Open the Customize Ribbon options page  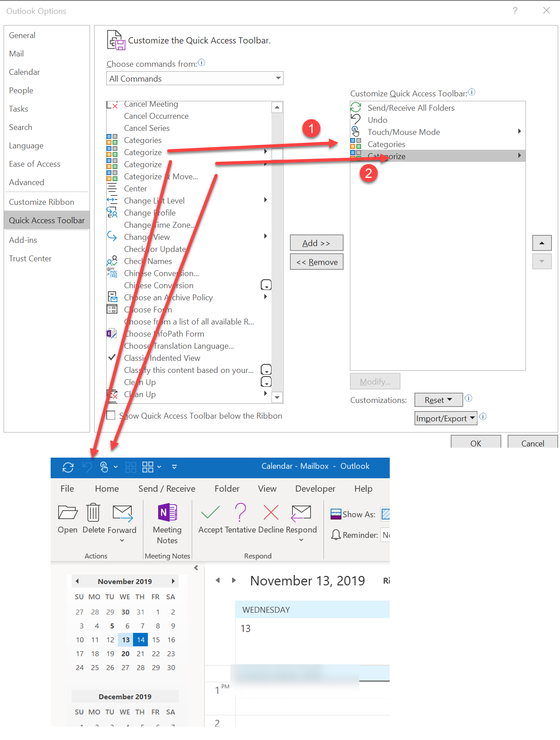click(x=47, y=202)
